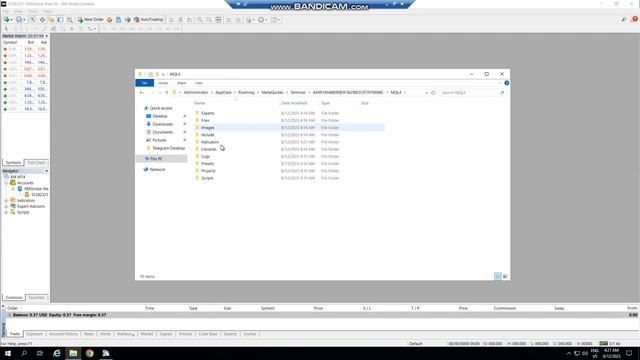Switch to Common tab in Navigator

[14, 298]
